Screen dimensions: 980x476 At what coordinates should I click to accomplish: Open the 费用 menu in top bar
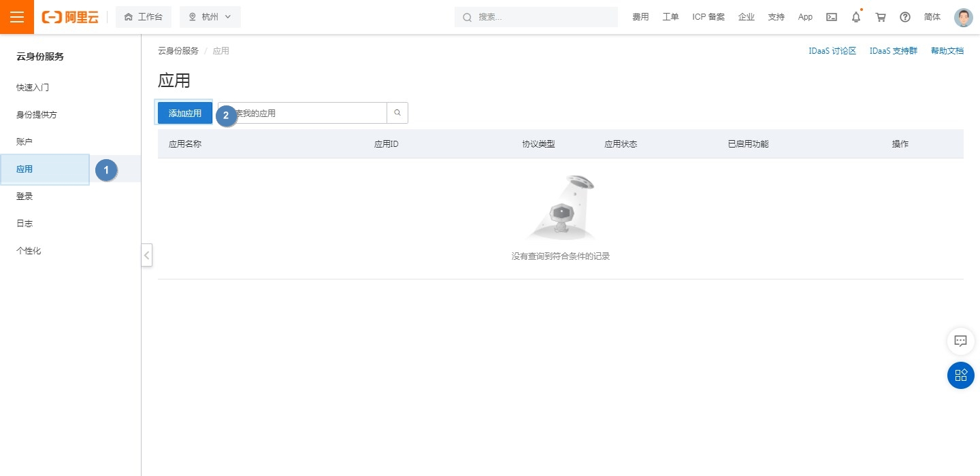click(640, 17)
